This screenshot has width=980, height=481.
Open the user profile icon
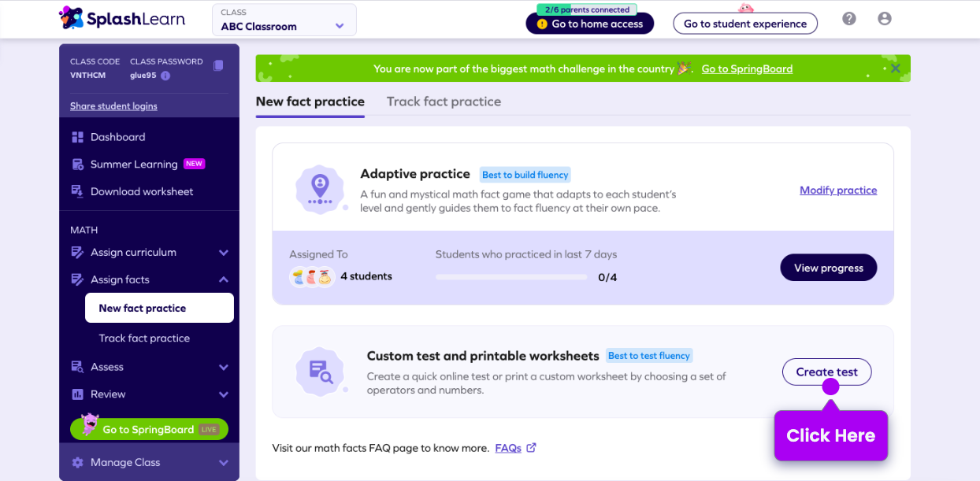pyautogui.click(x=884, y=19)
